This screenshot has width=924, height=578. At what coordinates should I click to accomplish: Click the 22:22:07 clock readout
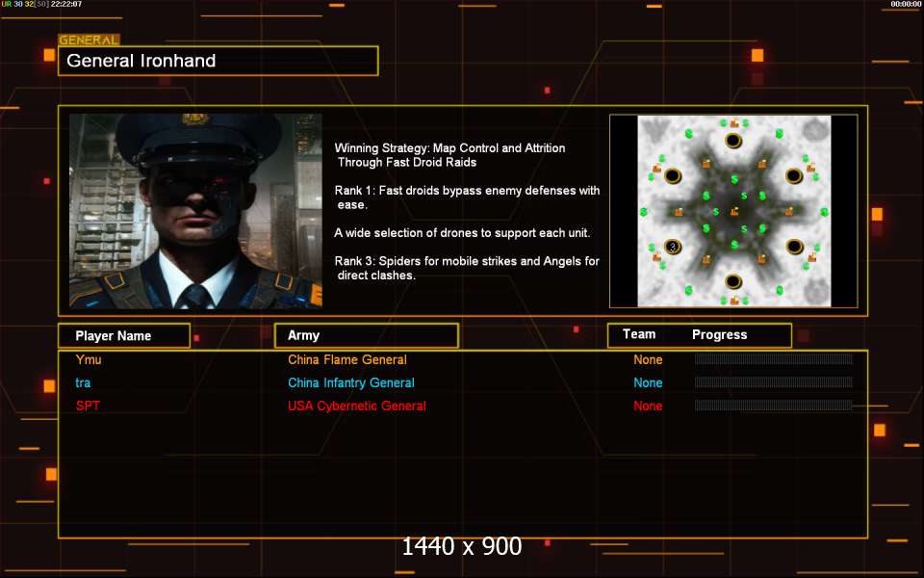click(66, 4)
